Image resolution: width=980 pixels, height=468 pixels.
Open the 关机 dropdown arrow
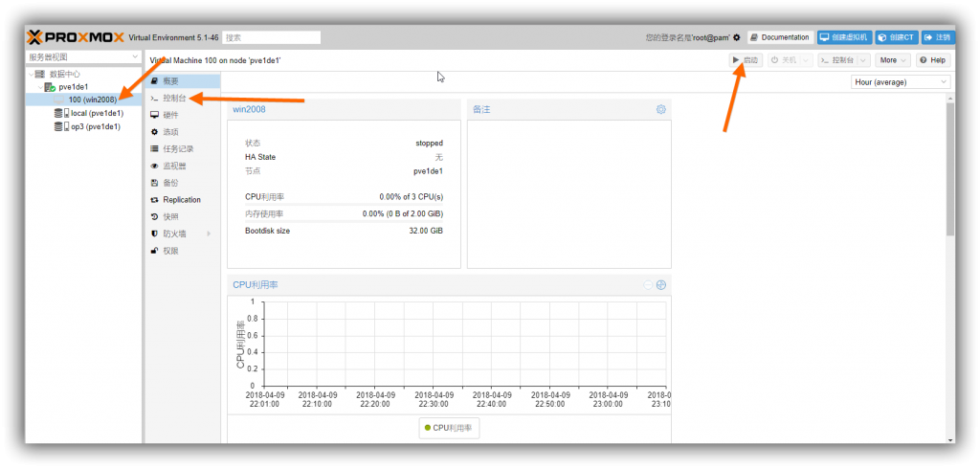(x=806, y=60)
